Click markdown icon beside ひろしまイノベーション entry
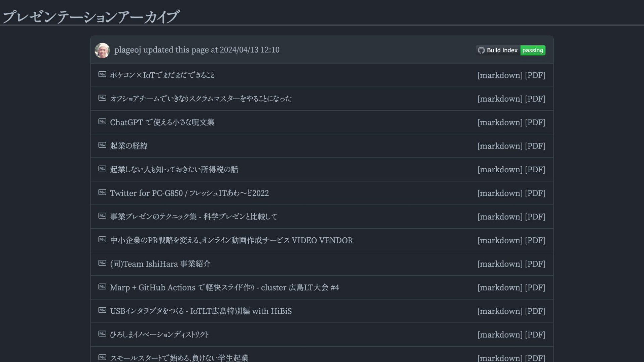 pyautogui.click(x=102, y=334)
